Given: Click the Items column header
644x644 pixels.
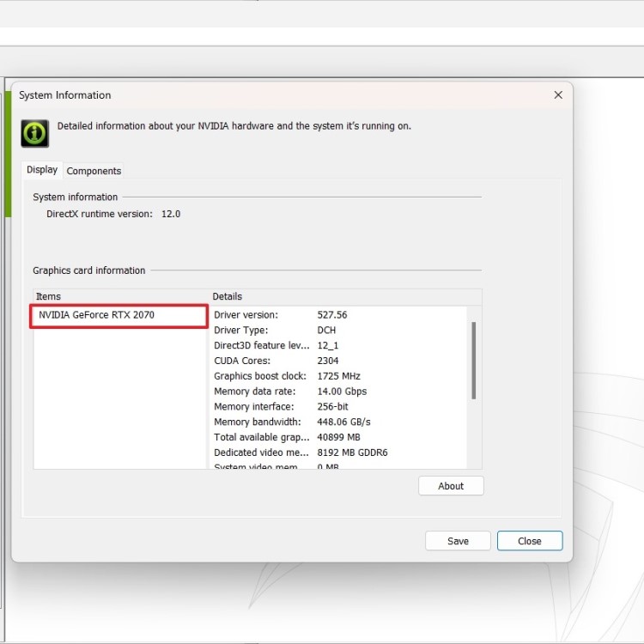Looking at the screenshot, I should coord(120,296).
